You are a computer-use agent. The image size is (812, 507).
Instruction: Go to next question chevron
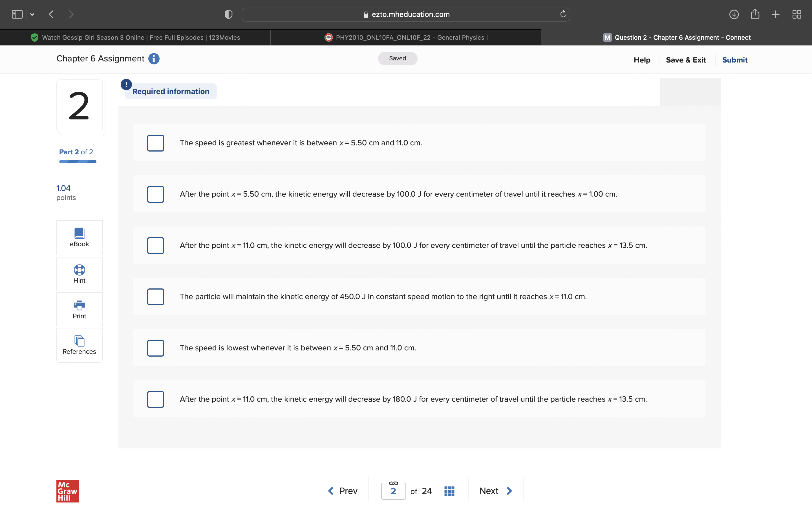(x=509, y=491)
